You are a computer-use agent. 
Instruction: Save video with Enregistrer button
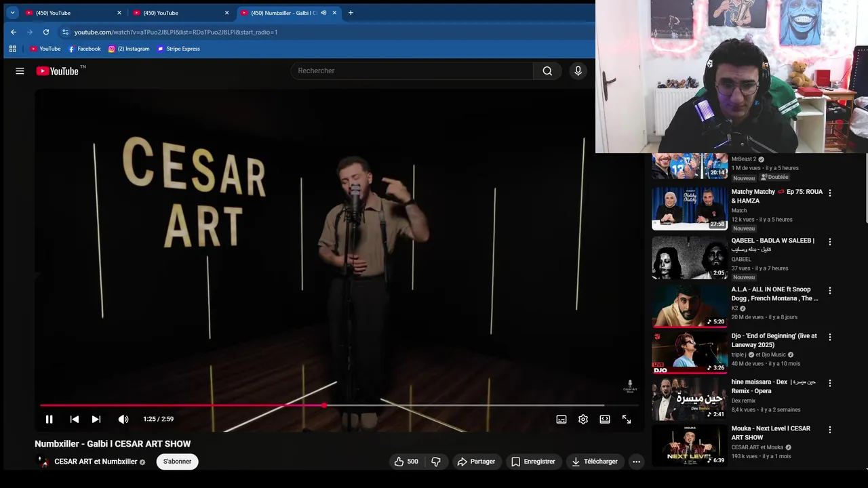533,462
